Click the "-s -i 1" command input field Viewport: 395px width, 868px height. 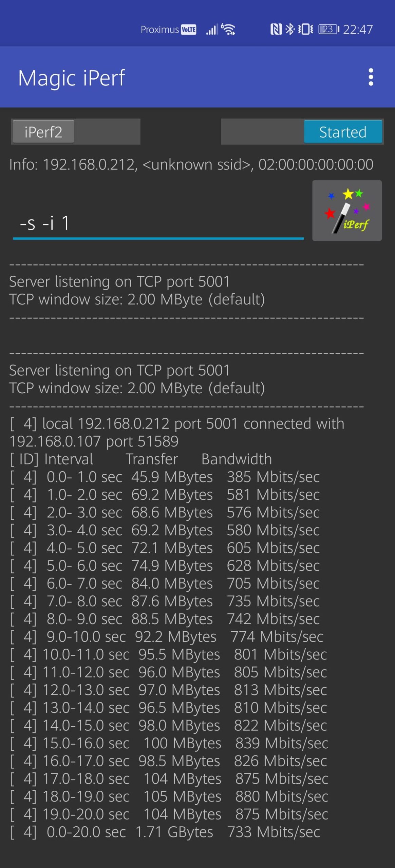158,224
